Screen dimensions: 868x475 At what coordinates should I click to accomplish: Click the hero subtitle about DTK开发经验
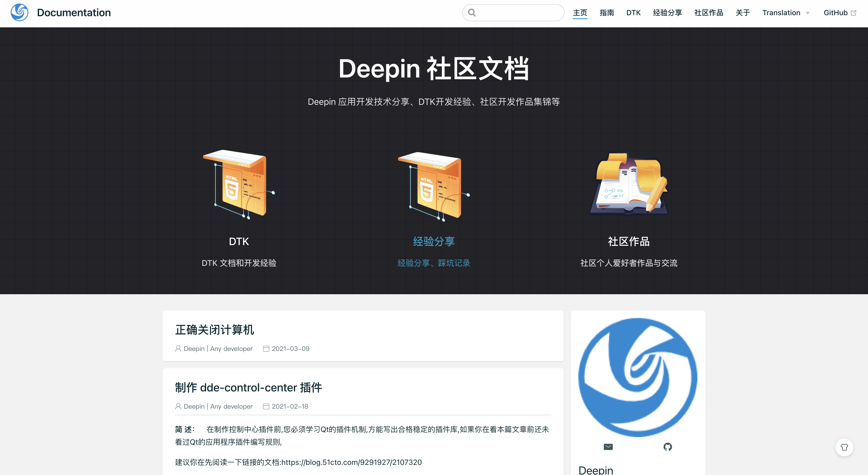434,102
